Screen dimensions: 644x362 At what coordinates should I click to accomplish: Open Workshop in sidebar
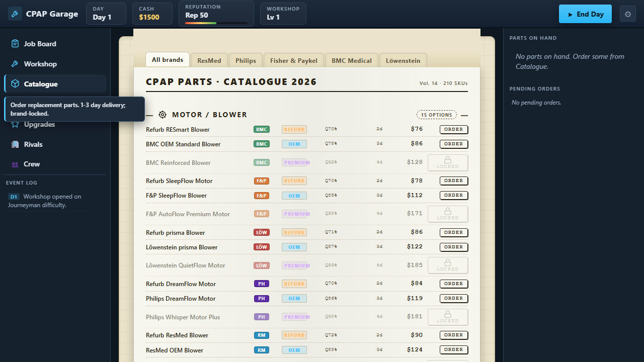(x=55, y=64)
